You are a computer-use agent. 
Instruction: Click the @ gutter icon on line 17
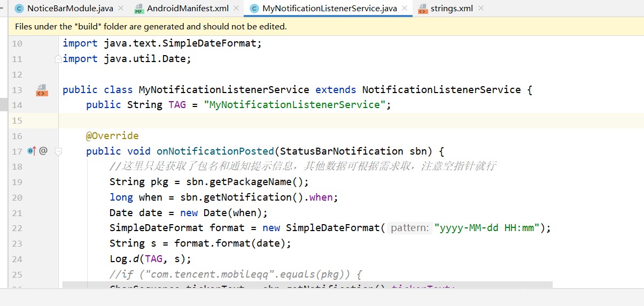click(x=43, y=151)
